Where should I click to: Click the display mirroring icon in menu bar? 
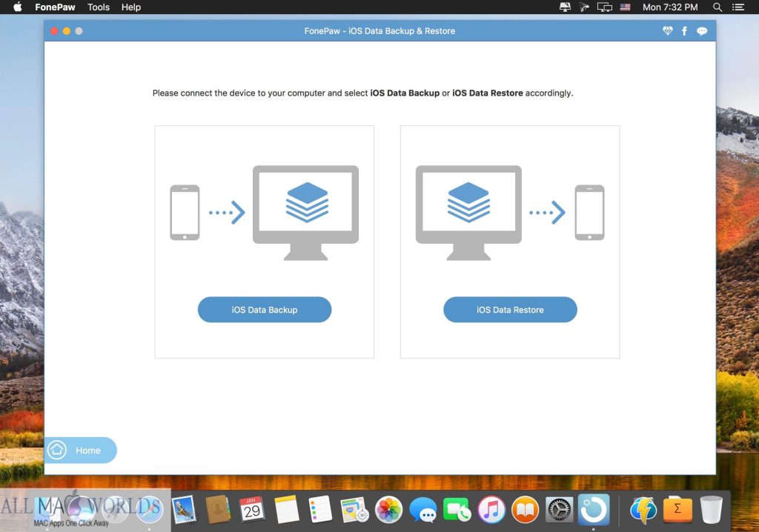605,7
